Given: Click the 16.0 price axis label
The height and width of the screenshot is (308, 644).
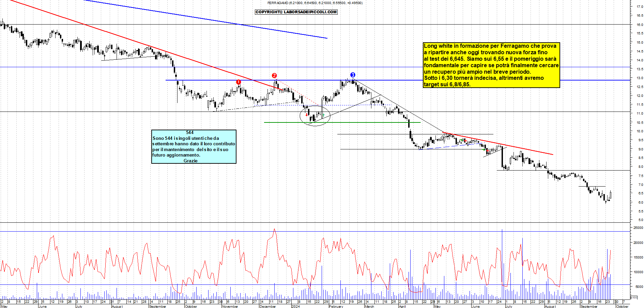Looking at the screenshot, I should coord(640,25).
